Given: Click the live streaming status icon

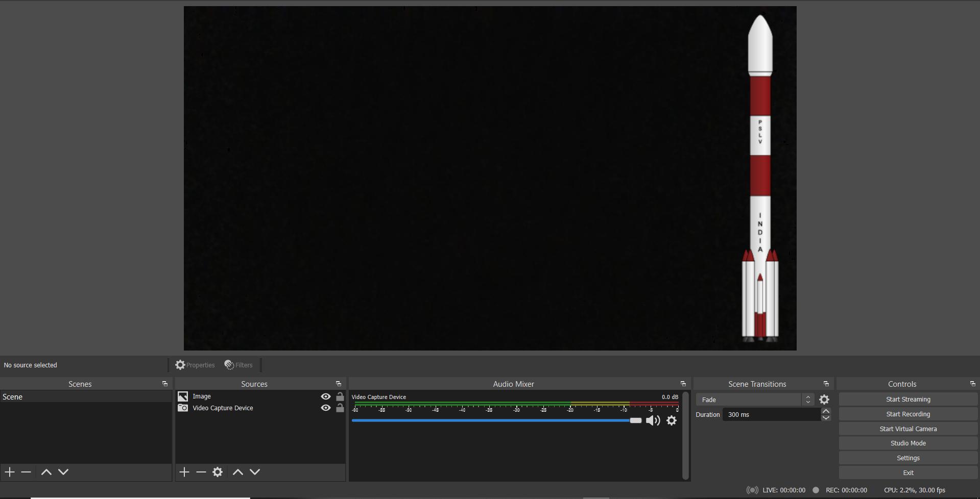Looking at the screenshot, I should click(752, 490).
